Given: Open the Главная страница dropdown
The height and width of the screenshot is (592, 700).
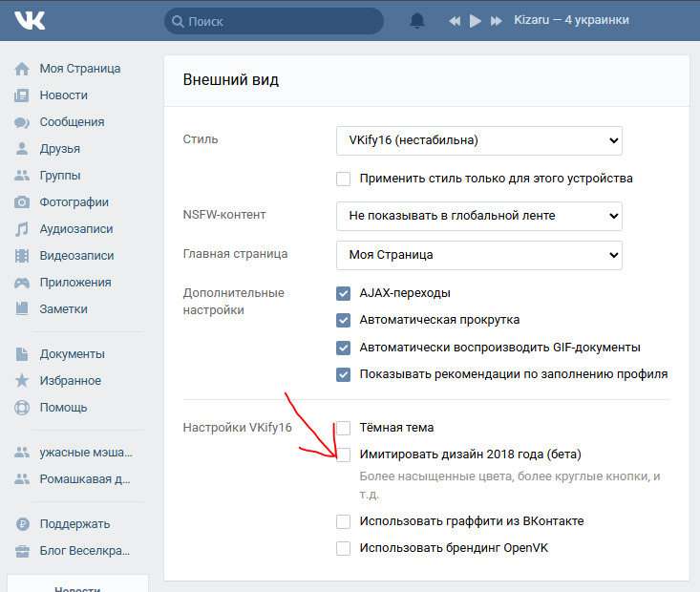Looking at the screenshot, I should coord(479,255).
